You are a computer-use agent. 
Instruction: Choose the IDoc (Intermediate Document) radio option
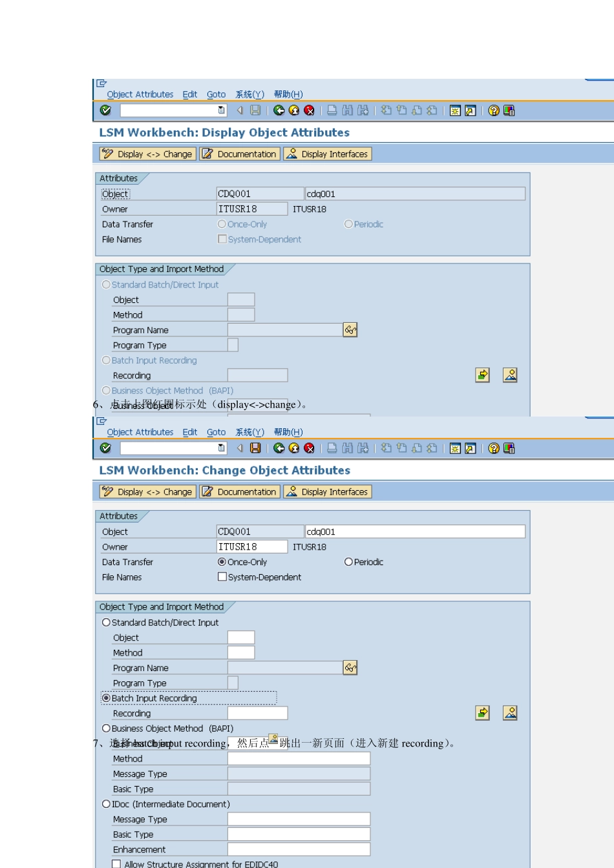point(106,804)
